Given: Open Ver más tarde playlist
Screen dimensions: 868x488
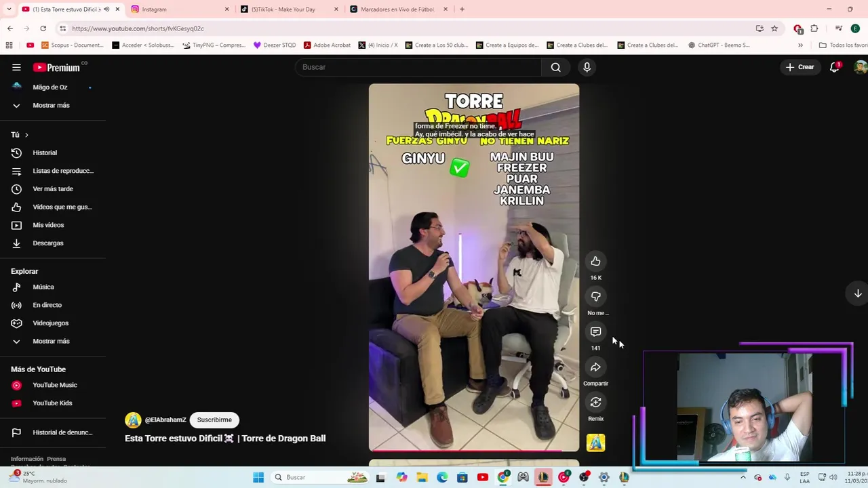Looking at the screenshot, I should (x=52, y=188).
